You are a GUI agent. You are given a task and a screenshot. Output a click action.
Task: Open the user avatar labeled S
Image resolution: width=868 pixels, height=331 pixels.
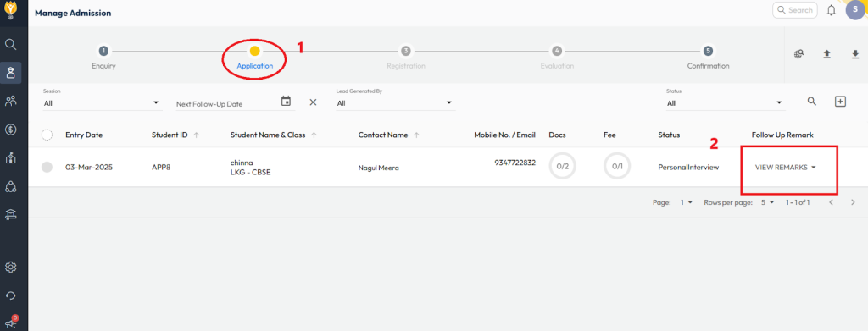pyautogui.click(x=855, y=10)
